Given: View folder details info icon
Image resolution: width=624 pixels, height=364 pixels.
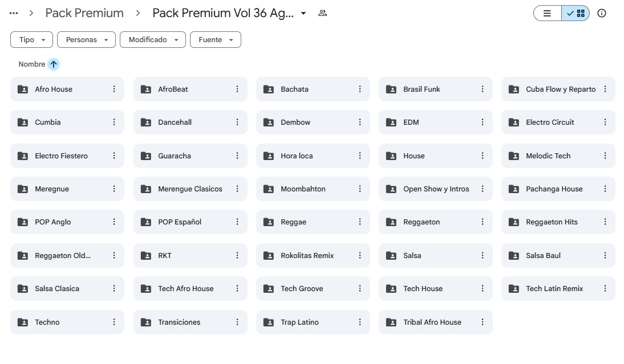Looking at the screenshot, I should (602, 13).
